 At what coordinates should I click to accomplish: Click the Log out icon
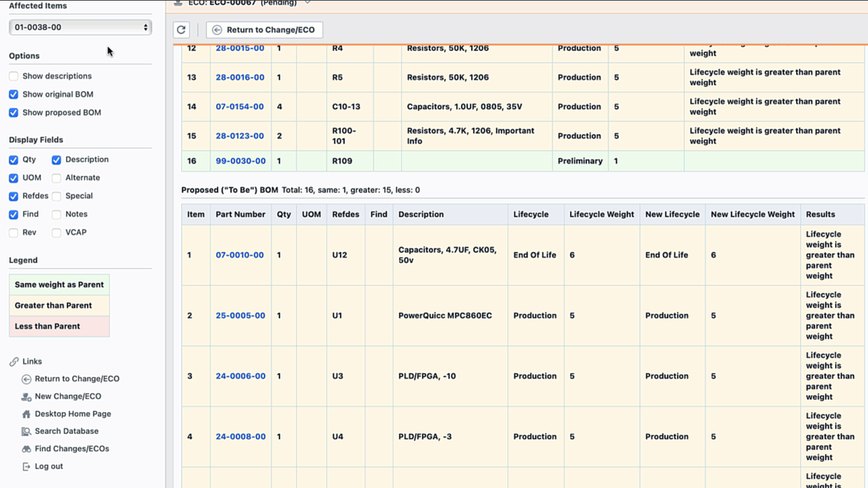[26, 466]
